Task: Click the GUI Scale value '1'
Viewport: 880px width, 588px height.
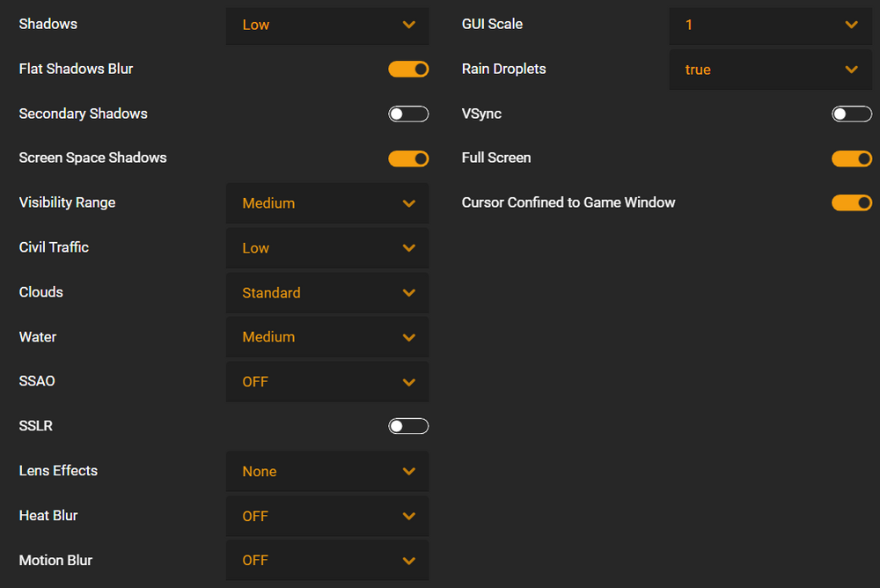Action: (x=689, y=26)
